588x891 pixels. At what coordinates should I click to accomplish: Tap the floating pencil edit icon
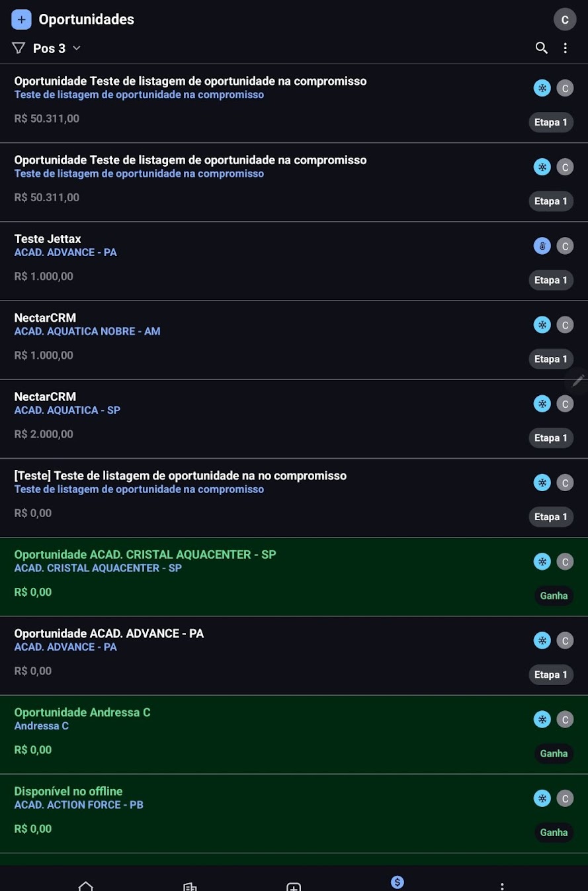click(x=577, y=381)
